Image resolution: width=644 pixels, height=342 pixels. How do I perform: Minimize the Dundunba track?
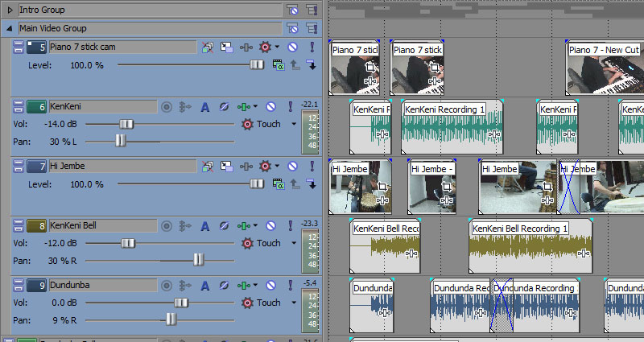[x=19, y=285]
